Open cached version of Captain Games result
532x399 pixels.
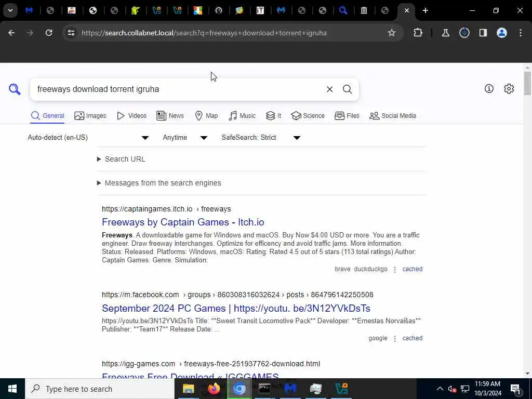[x=412, y=269]
